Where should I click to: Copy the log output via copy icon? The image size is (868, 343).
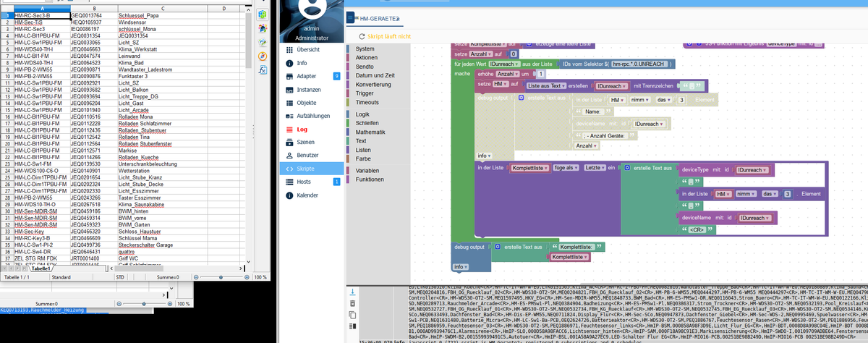click(x=354, y=316)
